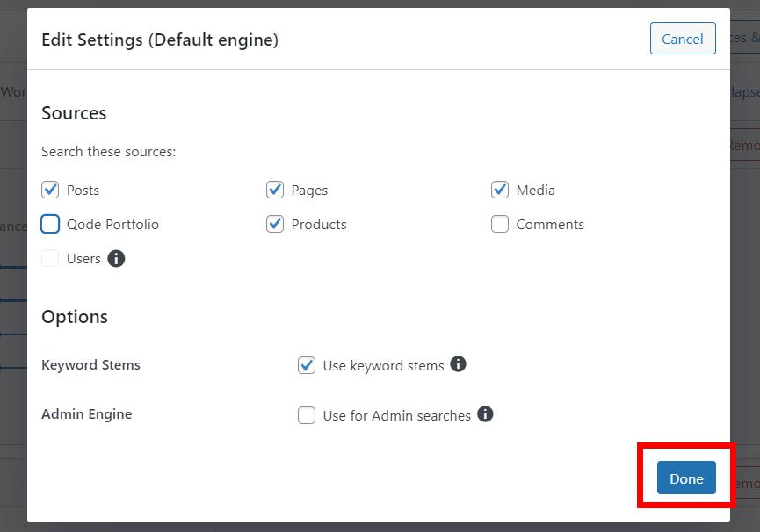The height and width of the screenshot is (532, 760).
Task: Uncheck the Products source checkbox
Action: pos(275,224)
